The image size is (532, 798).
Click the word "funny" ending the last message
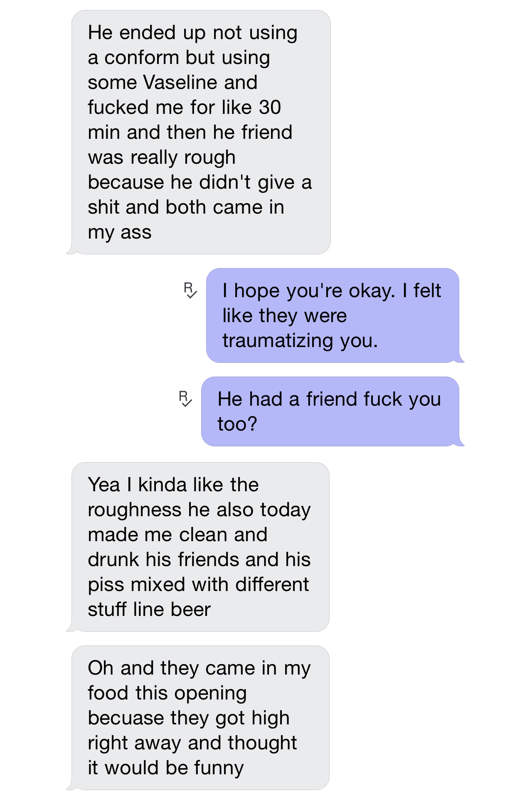coord(219,768)
